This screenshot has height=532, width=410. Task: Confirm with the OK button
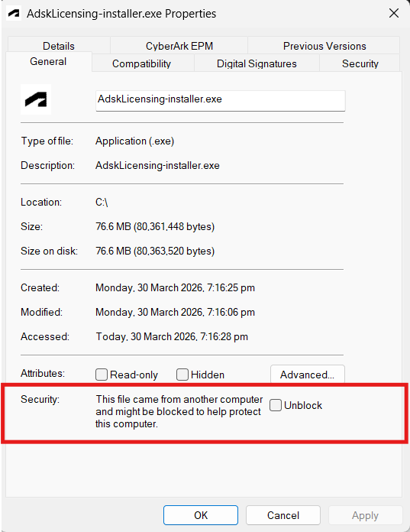tap(201, 515)
